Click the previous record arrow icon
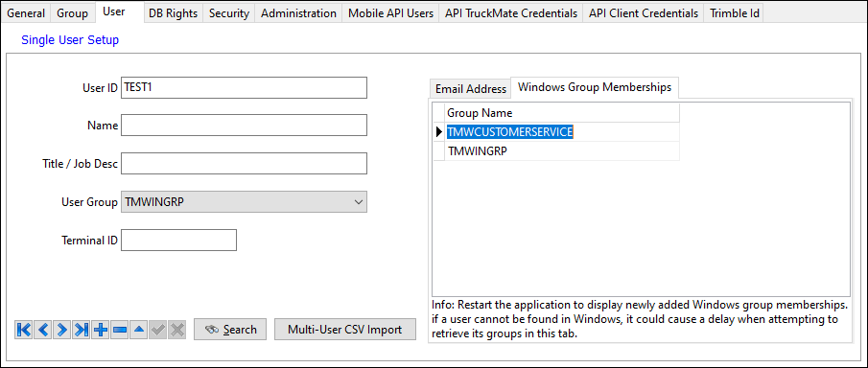The height and width of the screenshot is (368, 868). coord(43,330)
